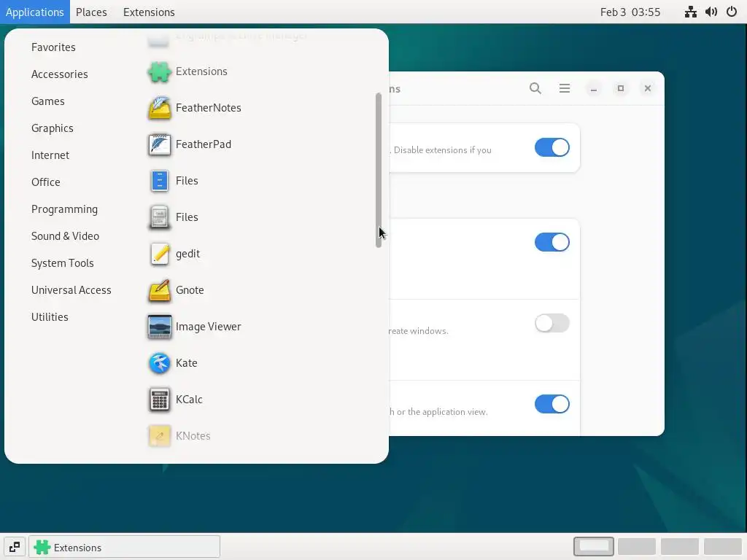Select the Office category
The width and height of the screenshot is (747, 560).
[x=46, y=182]
